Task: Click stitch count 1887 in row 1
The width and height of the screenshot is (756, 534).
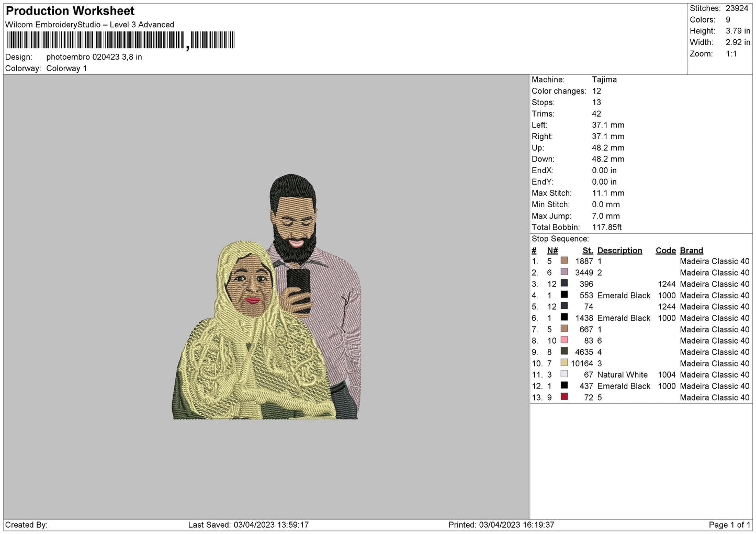Action: point(584,262)
